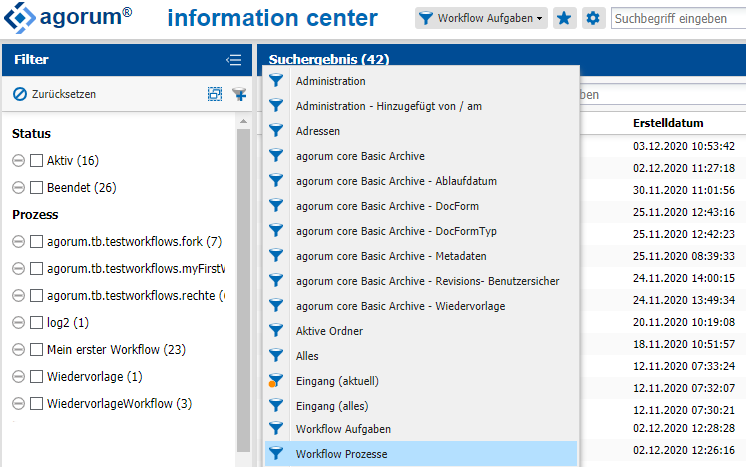746x467 pixels.
Task: Click minus circle next to agorum.tb.testworkflows.rechte
Action: [x=19, y=296]
